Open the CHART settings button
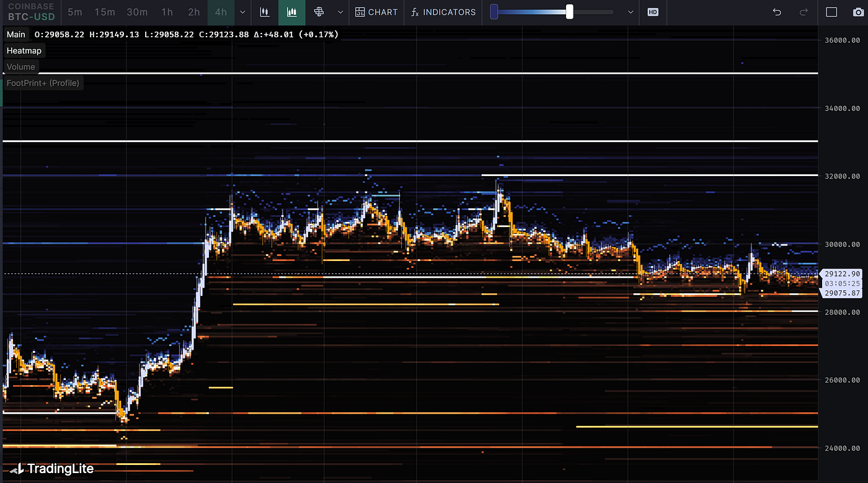This screenshot has height=483, width=868. point(376,12)
